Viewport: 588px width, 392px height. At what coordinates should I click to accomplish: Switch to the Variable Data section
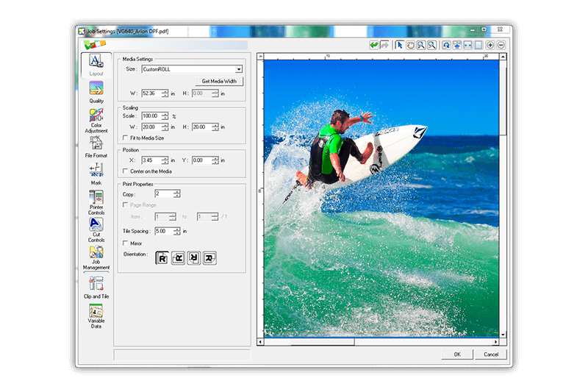[96, 311]
